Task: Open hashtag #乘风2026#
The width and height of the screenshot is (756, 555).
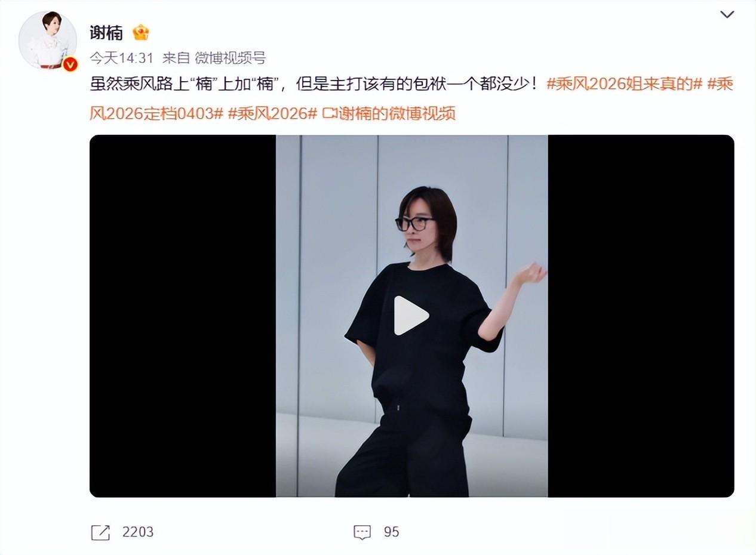Action: 272,113
